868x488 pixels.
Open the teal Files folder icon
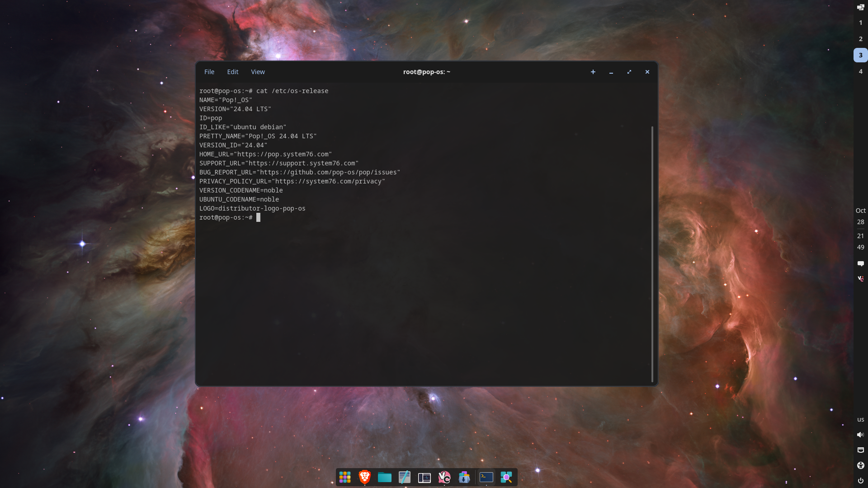385,477
